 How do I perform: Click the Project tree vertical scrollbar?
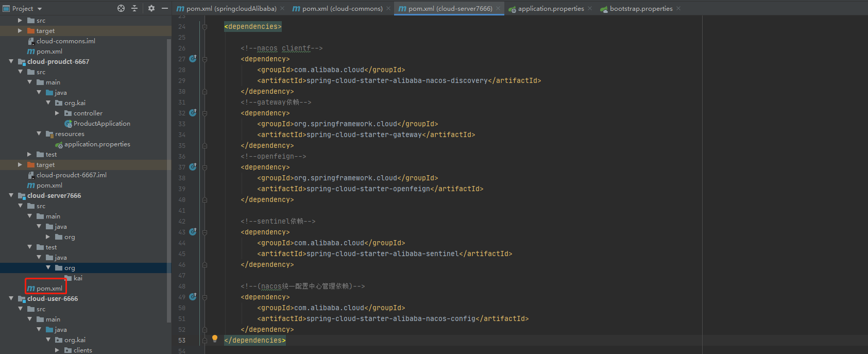pos(169,180)
